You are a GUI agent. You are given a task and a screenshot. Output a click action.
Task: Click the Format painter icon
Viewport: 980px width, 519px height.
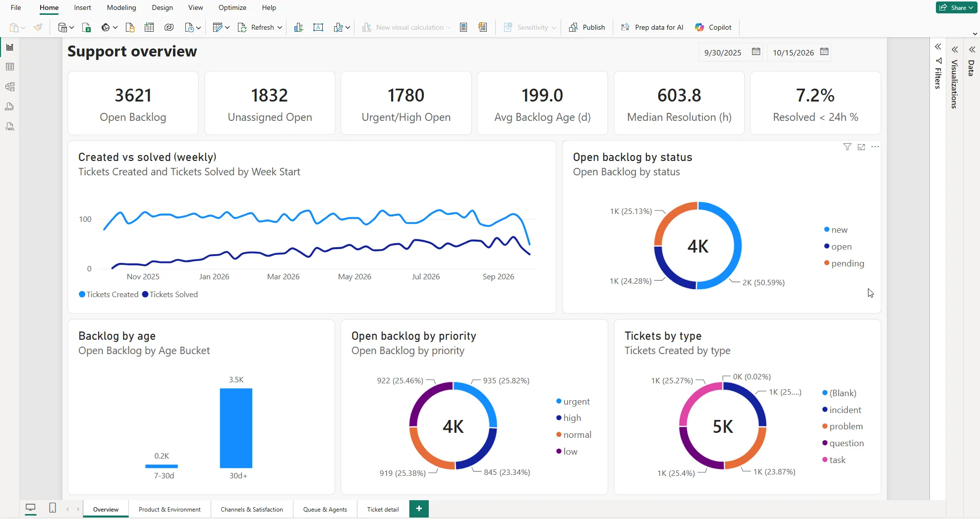38,28
